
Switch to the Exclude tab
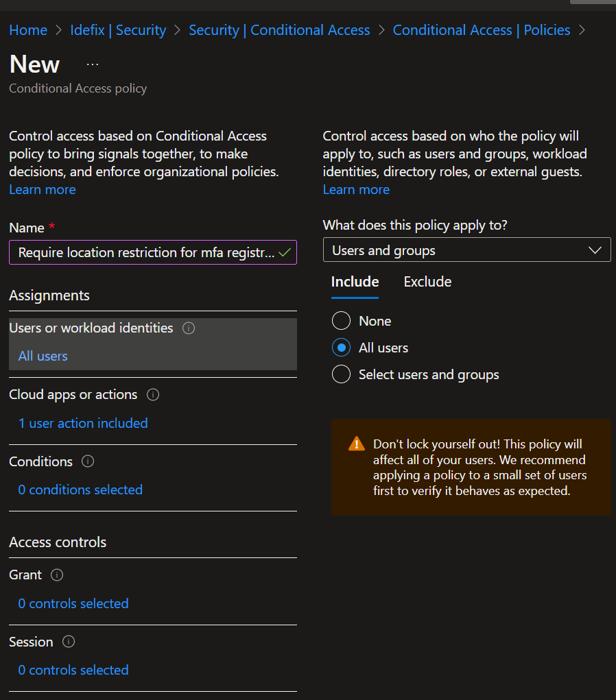pyautogui.click(x=427, y=282)
